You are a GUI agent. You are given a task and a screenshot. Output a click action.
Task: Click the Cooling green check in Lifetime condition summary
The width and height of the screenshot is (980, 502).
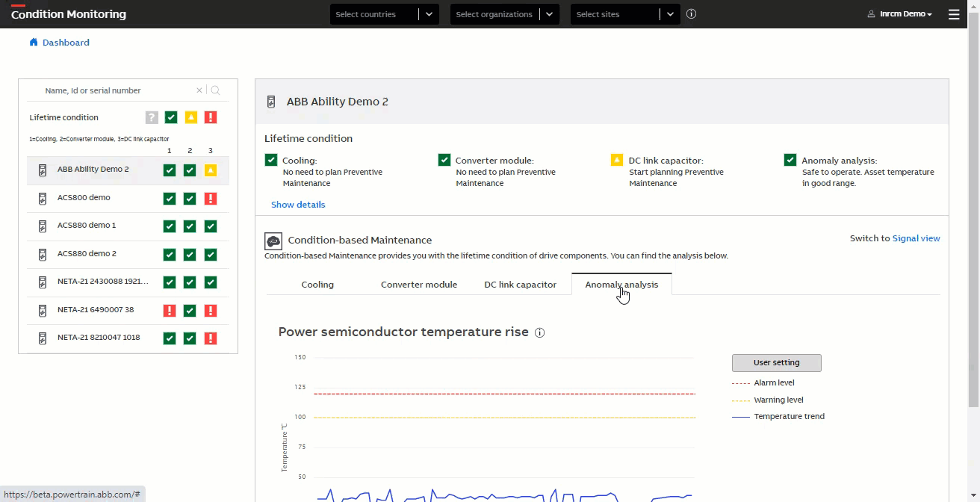(x=271, y=160)
